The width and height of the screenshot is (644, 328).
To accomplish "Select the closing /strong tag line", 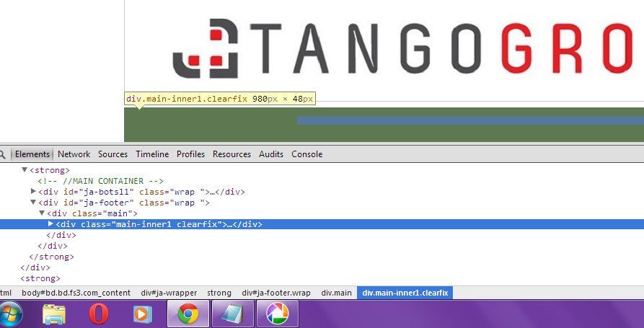I will pyautogui.click(x=51, y=257).
